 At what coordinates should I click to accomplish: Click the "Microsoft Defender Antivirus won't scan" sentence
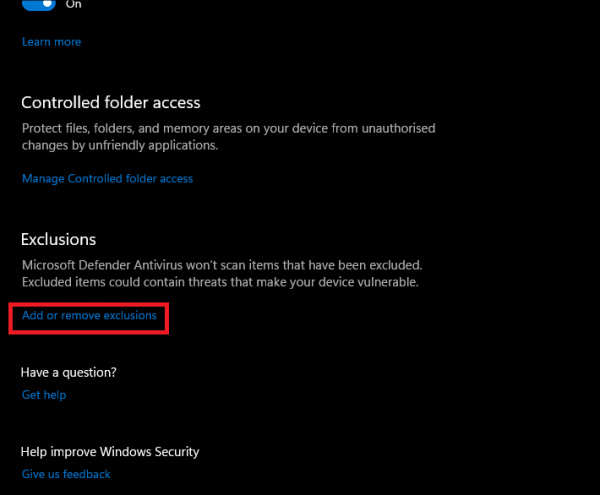point(222,265)
